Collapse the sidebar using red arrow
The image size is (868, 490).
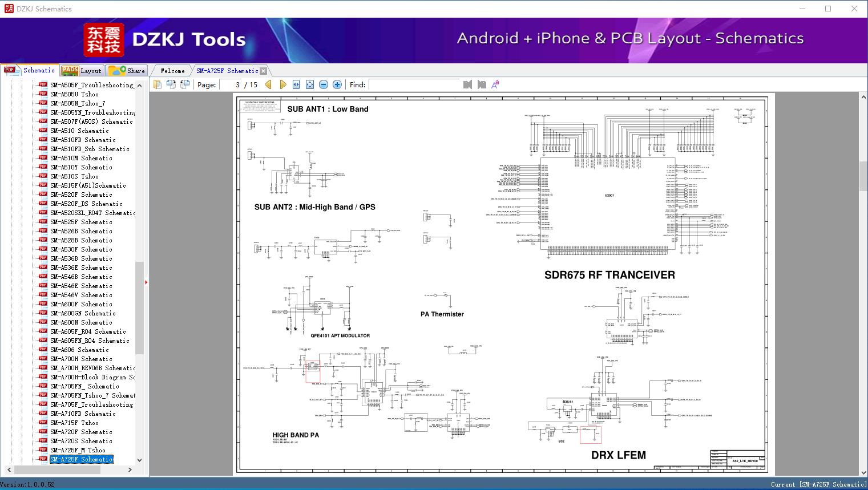point(146,282)
